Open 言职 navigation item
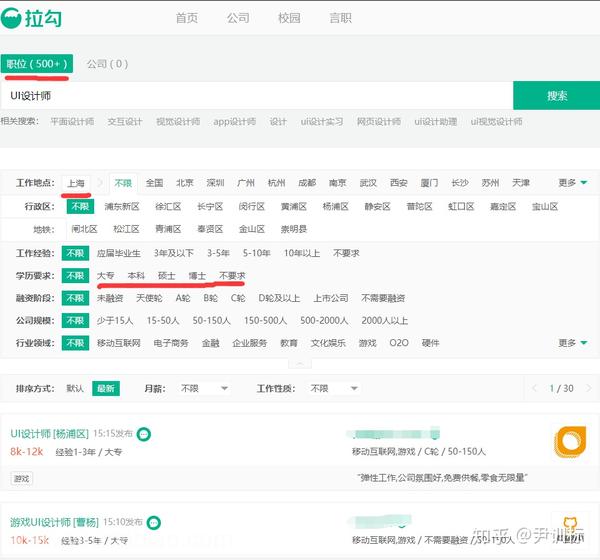The image size is (600, 560). [x=341, y=18]
